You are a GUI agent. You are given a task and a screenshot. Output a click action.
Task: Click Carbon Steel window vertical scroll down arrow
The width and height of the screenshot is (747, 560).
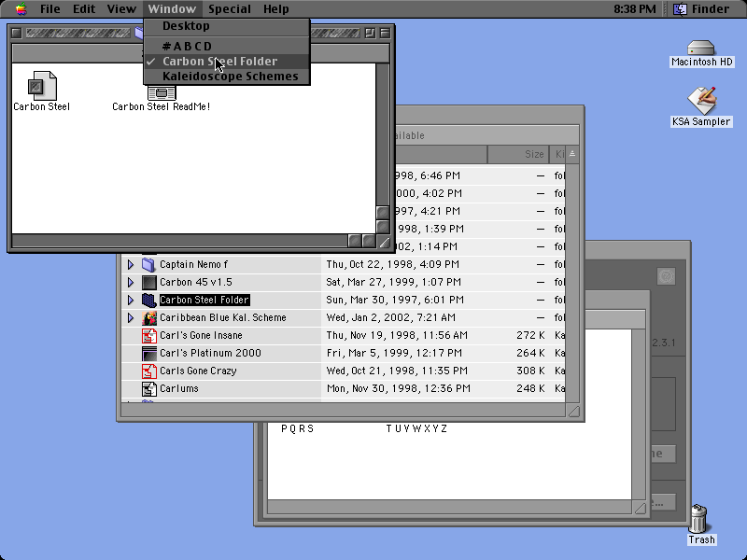pos(383,226)
